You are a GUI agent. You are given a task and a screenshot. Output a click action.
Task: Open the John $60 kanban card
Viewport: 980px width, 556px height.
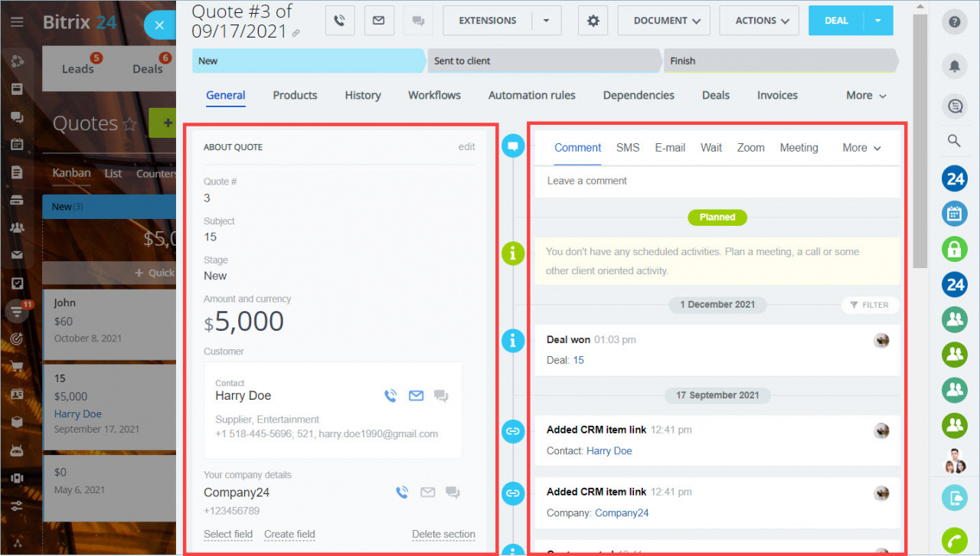[x=109, y=323]
